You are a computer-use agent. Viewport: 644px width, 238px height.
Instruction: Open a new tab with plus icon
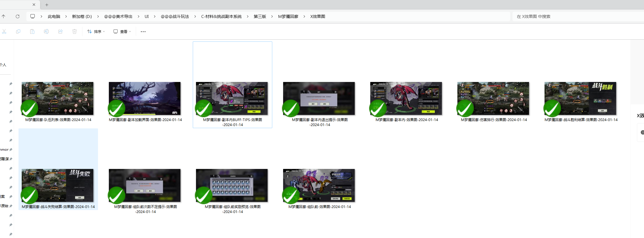pyautogui.click(x=47, y=5)
